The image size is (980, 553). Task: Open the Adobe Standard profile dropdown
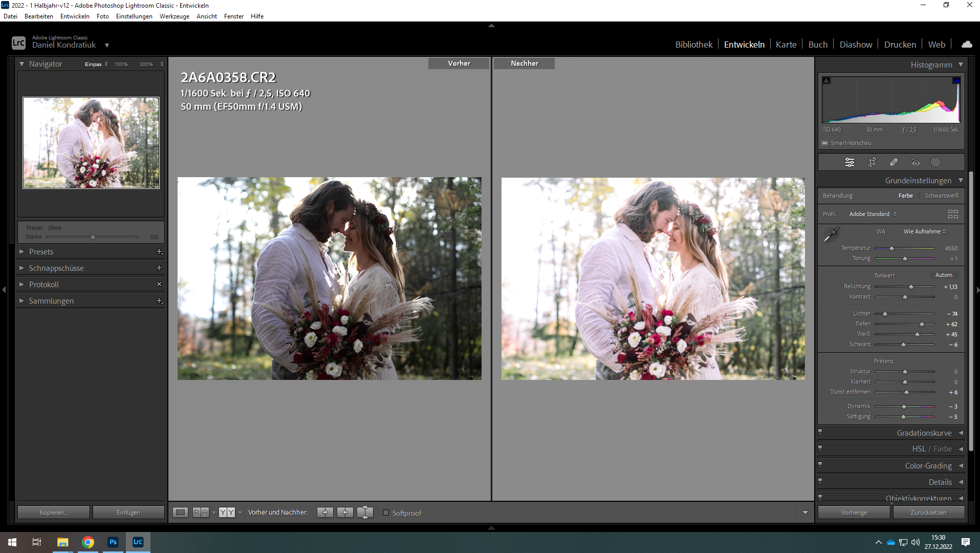point(873,214)
